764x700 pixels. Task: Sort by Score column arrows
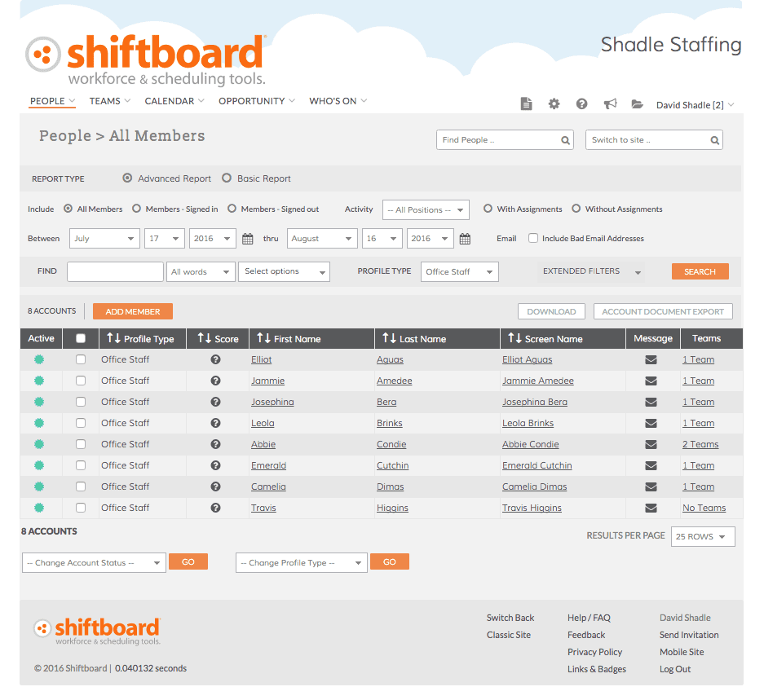coord(204,338)
